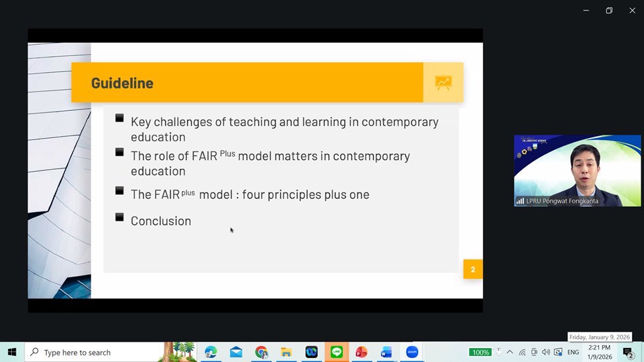Switch to PowerPoint in the taskbar

click(361, 352)
